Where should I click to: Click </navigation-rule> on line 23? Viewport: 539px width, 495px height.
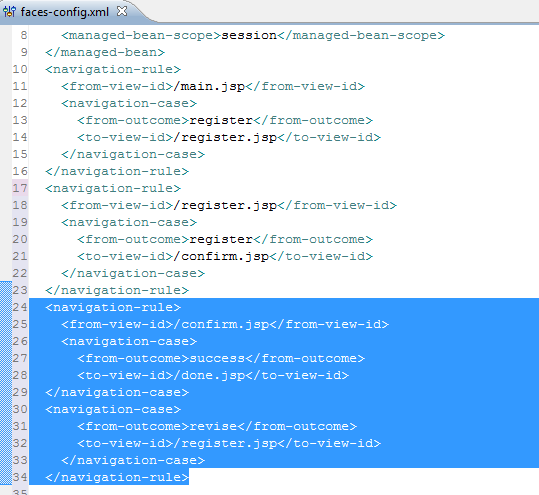coord(117,290)
